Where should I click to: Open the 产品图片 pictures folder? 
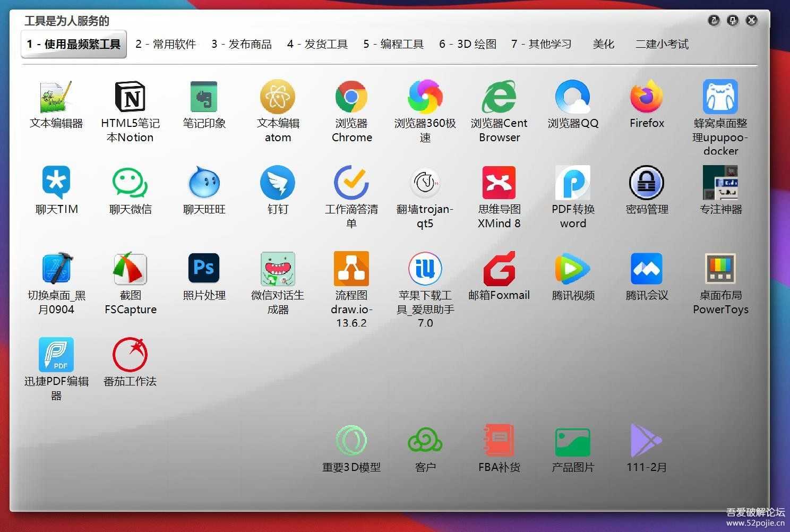573,441
